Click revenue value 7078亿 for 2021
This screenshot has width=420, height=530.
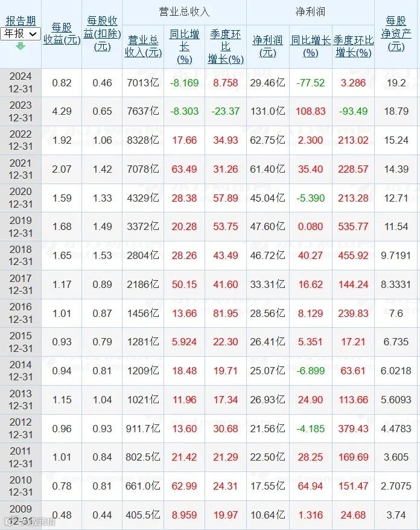click(x=143, y=169)
